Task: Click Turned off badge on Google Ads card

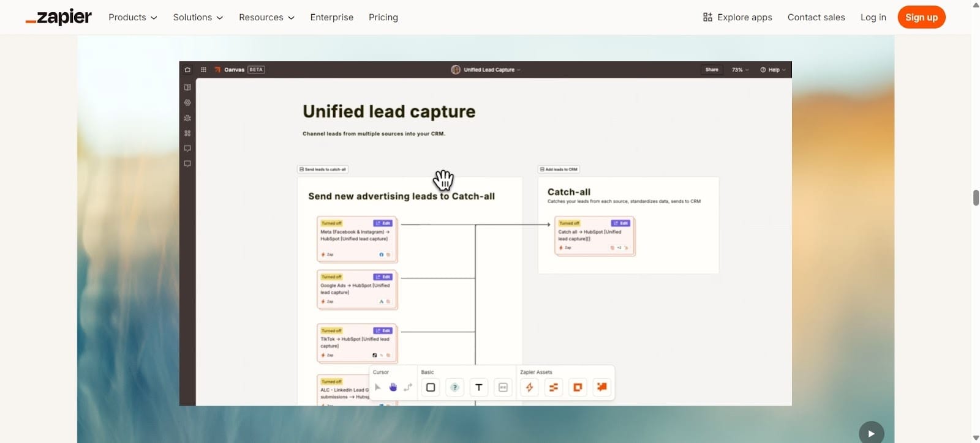Action: click(331, 277)
